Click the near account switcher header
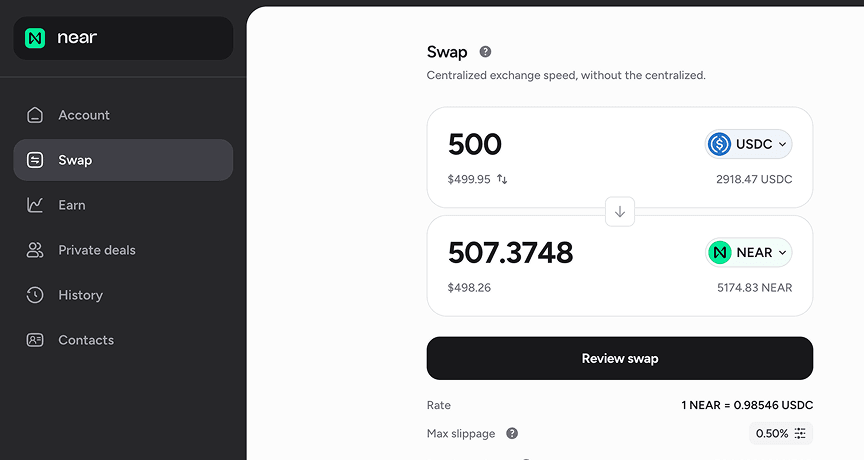The image size is (864, 460). pos(123,38)
